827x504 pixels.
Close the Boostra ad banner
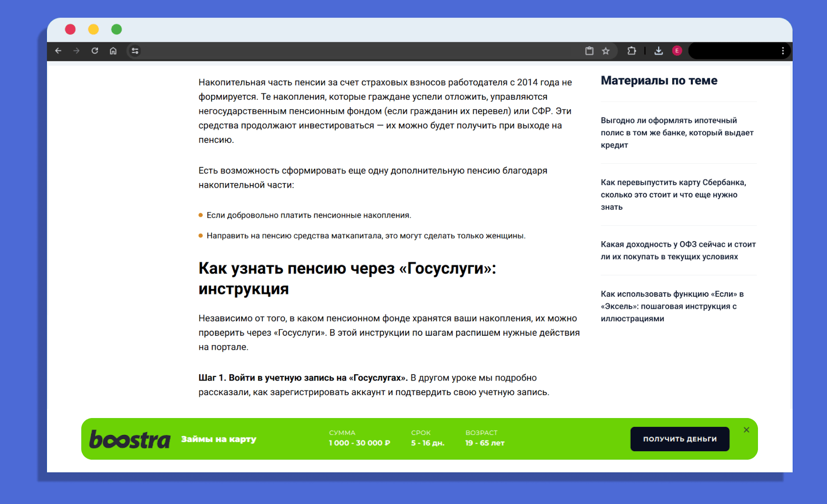coord(747,430)
